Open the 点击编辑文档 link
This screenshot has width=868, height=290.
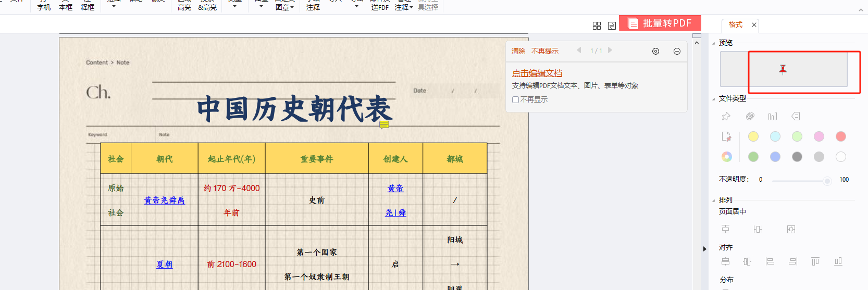click(x=537, y=73)
